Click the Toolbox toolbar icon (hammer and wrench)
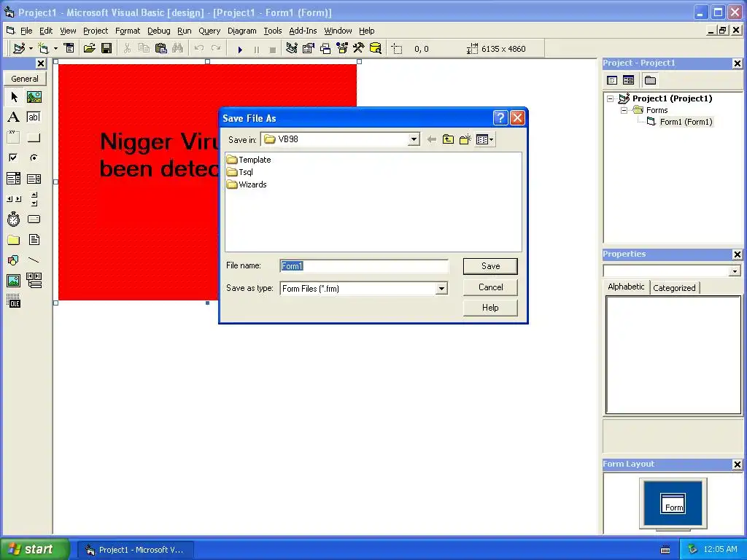Image resolution: width=747 pixels, height=560 pixels. click(359, 49)
